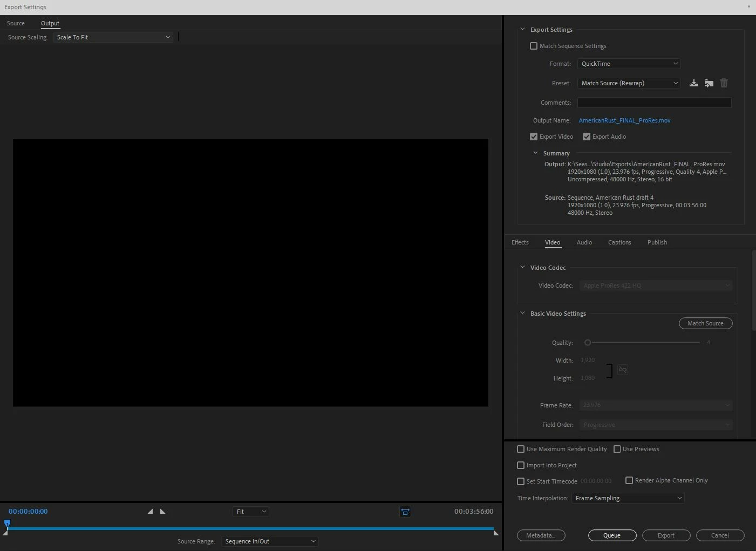Viewport: 756px width, 551px height.
Task: Click into the Comments input field
Action: (654, 103)
